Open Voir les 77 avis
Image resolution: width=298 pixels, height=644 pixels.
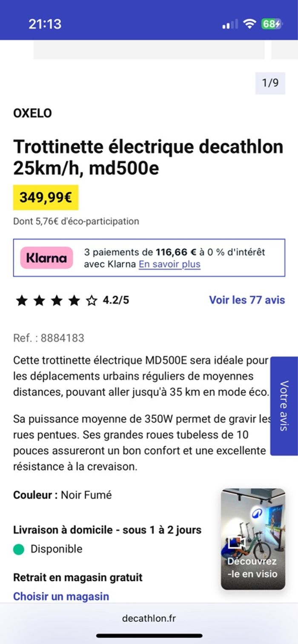coord(246,300)
